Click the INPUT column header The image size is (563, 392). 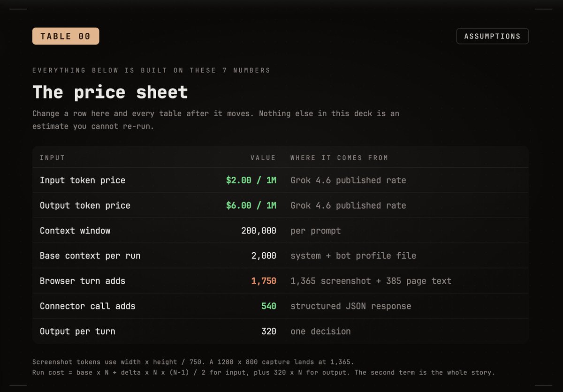53,158
